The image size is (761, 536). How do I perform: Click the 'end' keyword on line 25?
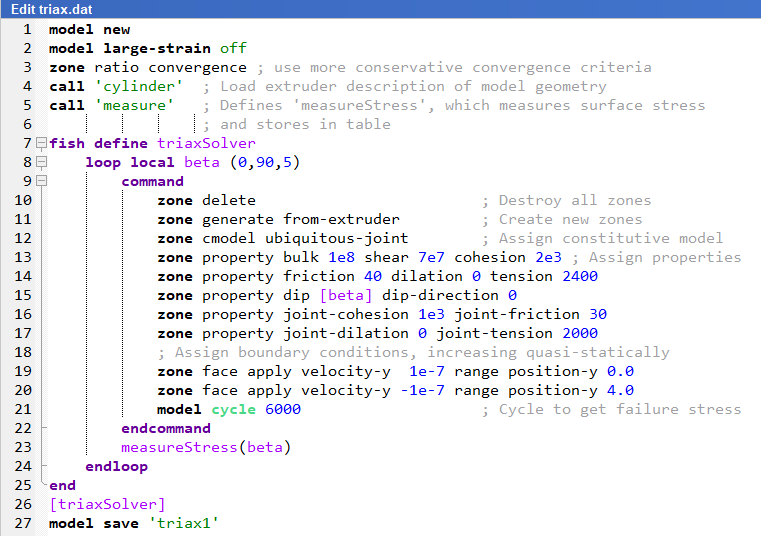point(63,485)
